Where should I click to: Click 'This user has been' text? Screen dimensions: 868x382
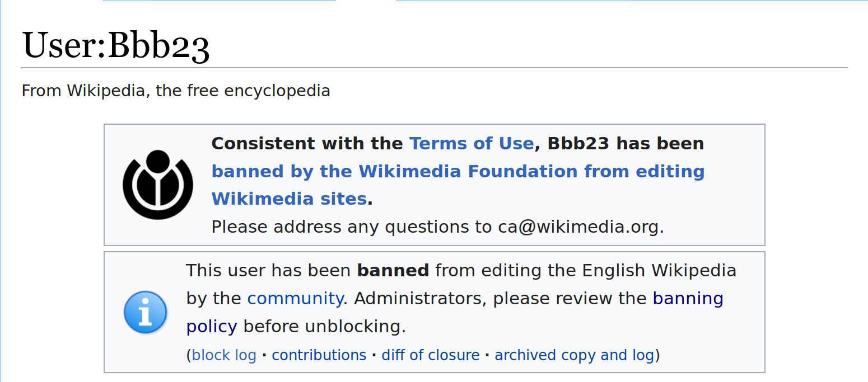268,271
